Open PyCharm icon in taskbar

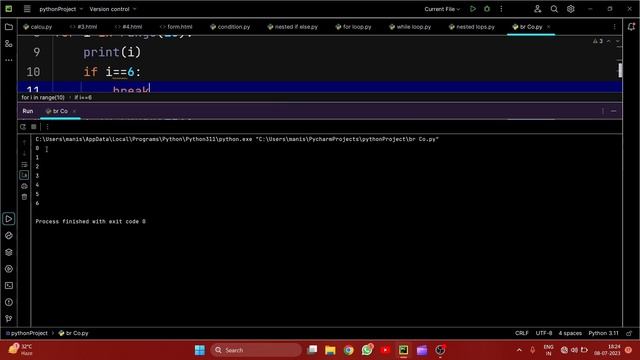click(403, 350)
